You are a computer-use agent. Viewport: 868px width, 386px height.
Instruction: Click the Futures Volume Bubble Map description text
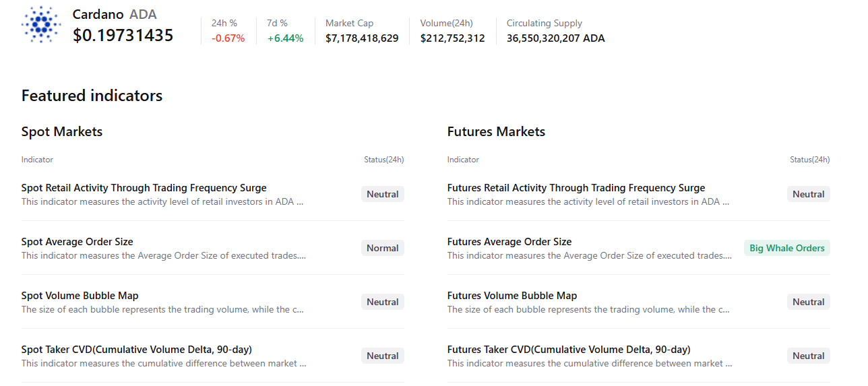(x=589, y=309)
